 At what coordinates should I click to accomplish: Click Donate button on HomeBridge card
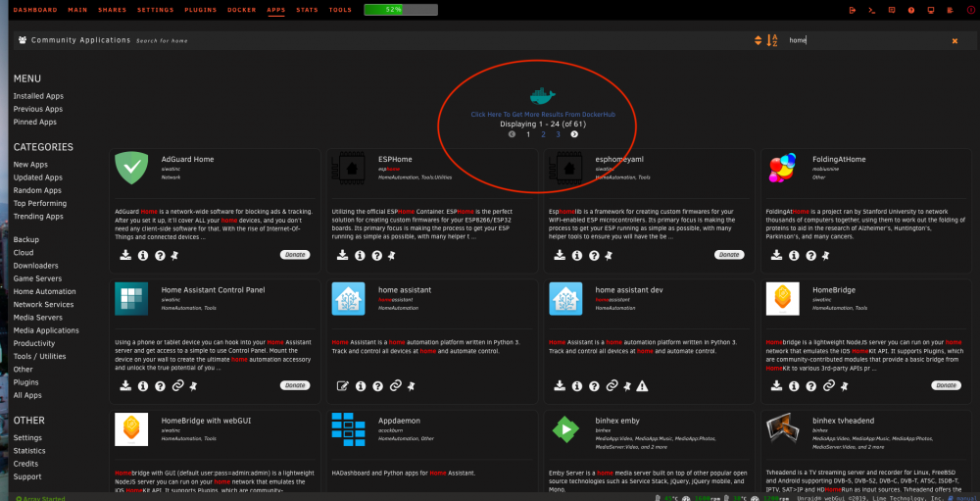pyautogui.click(x=947, y=386)
